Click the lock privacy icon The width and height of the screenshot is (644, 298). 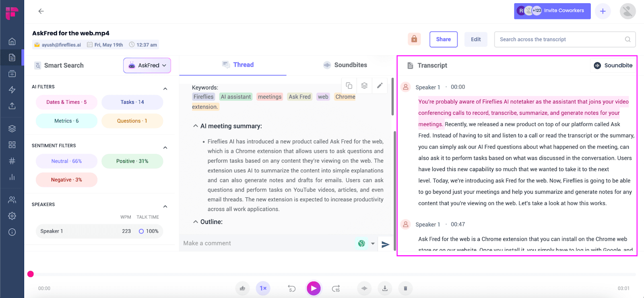point(414,39)
